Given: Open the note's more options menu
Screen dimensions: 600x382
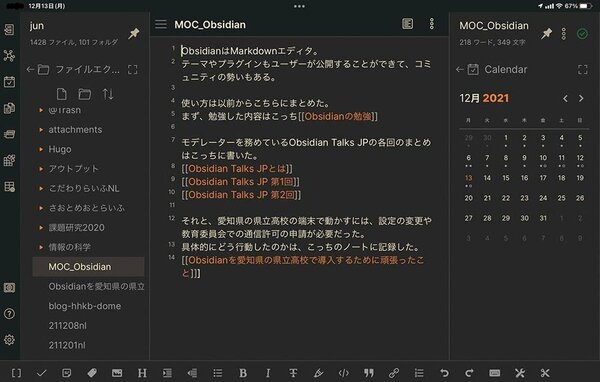Looking at the screenshot, I should click(x=432, y=24).
